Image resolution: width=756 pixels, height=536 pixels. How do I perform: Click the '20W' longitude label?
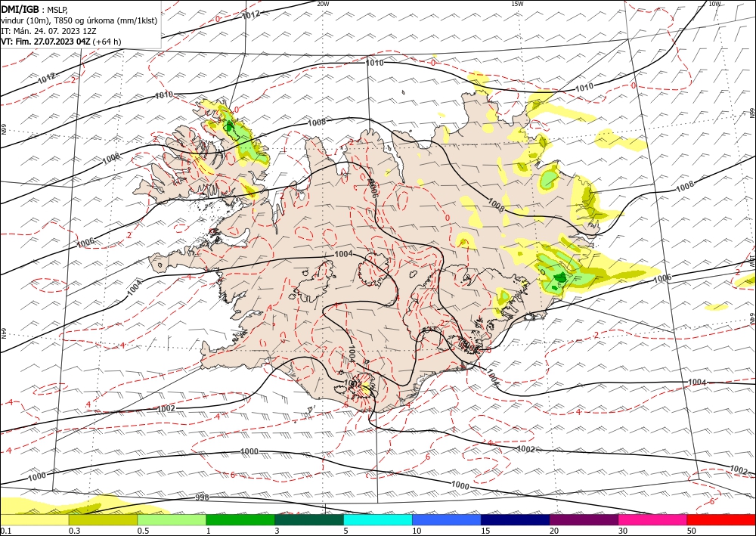tap(323, 3)
